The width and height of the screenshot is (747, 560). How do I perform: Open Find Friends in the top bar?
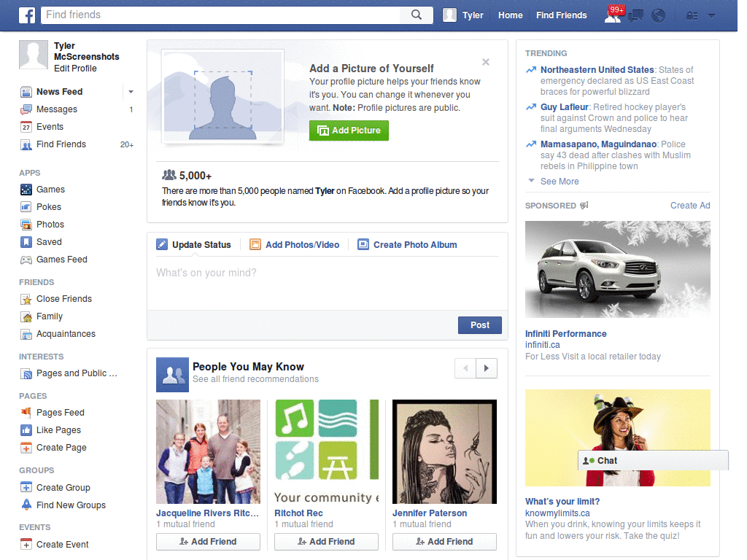pos(561,15)
